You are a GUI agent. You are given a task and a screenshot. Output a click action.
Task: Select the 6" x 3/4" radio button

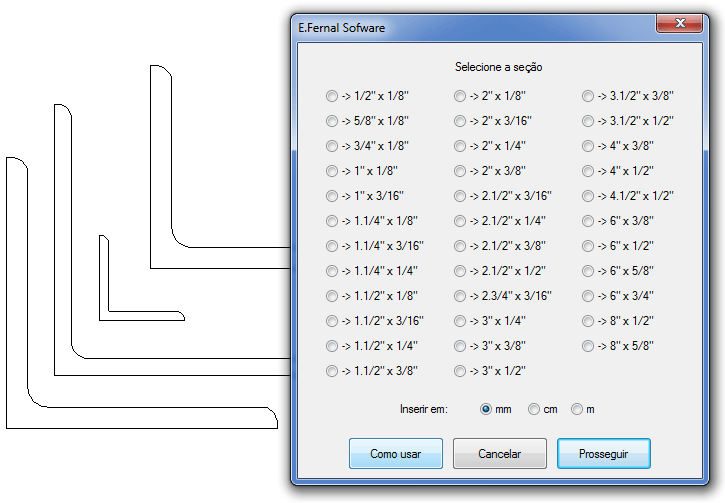coord(588,296)
